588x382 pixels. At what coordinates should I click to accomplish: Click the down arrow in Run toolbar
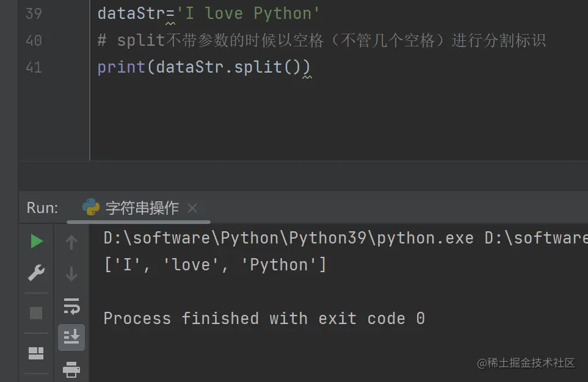point(71,274)
